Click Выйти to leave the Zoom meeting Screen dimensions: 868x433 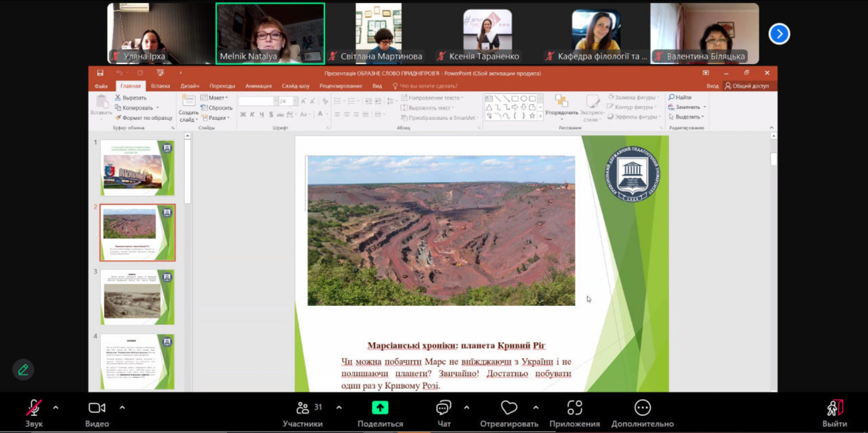[835, 414]
